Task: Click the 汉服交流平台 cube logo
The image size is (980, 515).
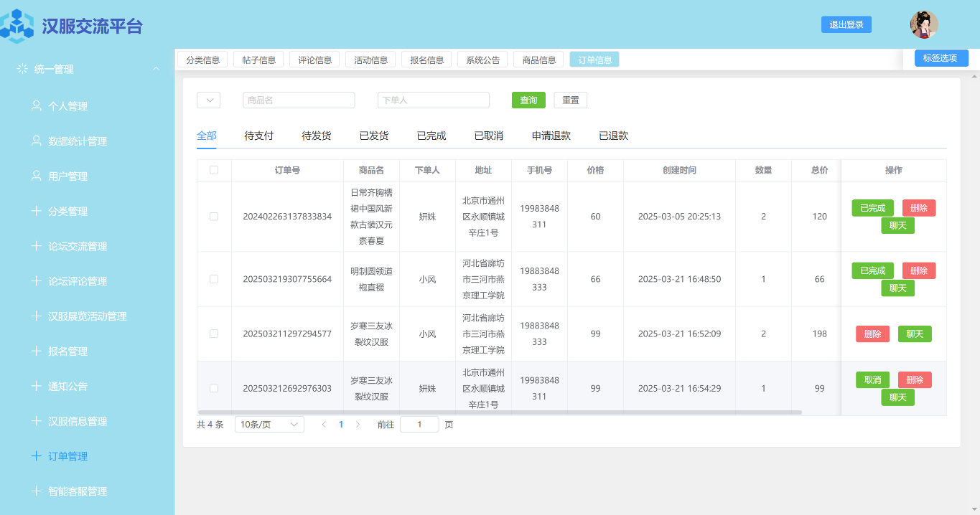Action: 16,27
